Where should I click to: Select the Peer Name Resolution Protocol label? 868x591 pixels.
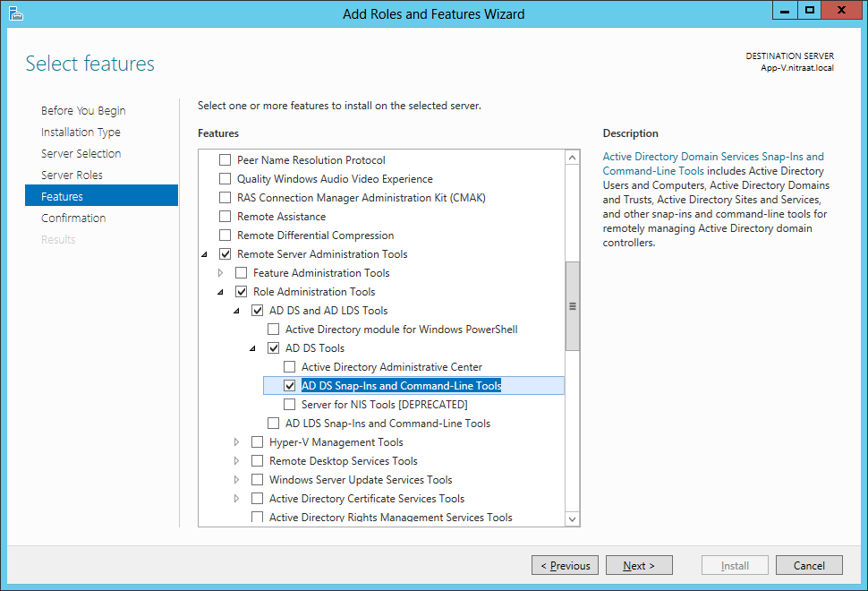(x=311, y=160)
